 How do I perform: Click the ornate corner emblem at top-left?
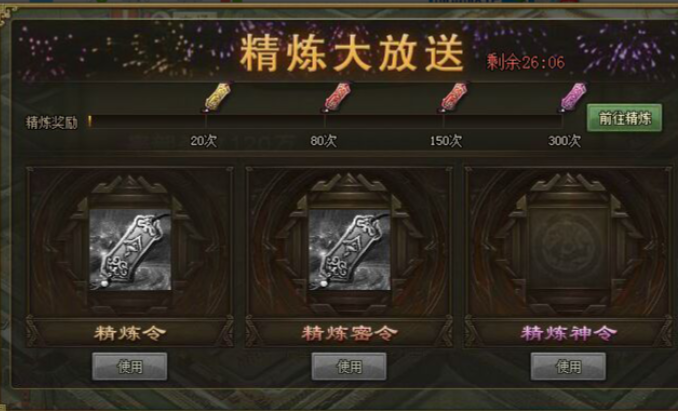coord(8,14)
